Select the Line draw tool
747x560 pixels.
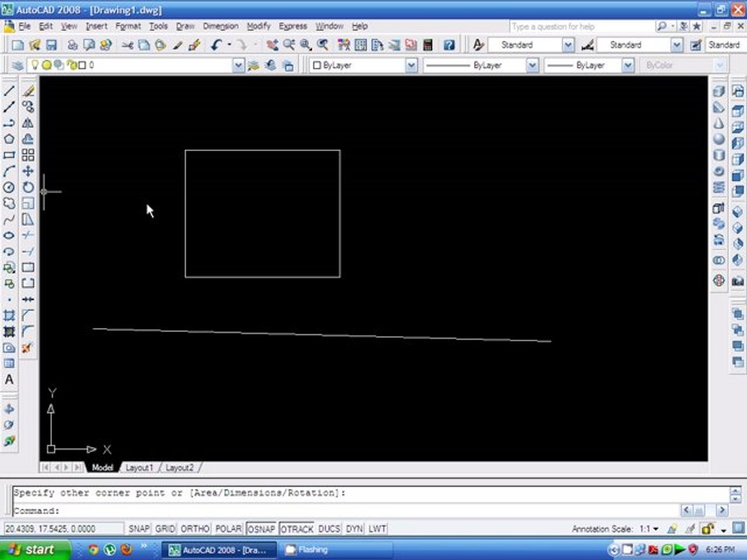point(9,90)
